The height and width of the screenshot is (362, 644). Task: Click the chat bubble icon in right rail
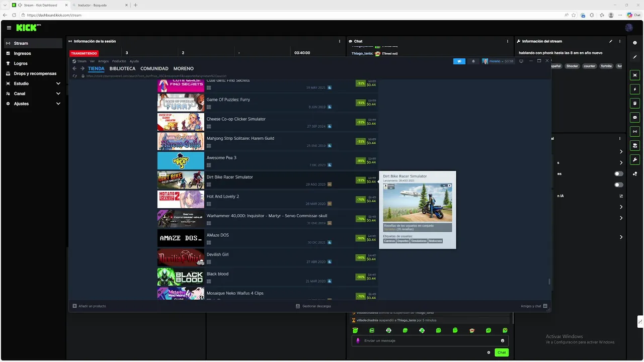click(x=635, y=117)
